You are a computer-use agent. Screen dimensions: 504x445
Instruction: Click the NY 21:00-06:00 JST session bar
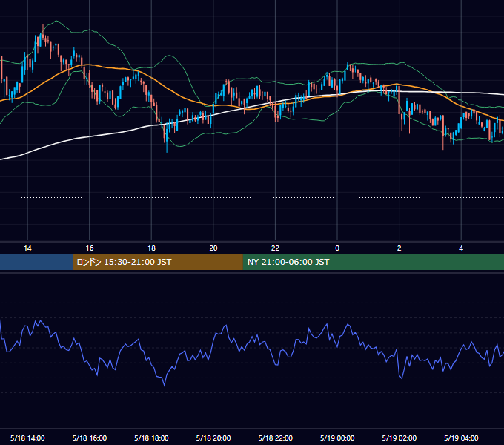(x=373, y=262)
